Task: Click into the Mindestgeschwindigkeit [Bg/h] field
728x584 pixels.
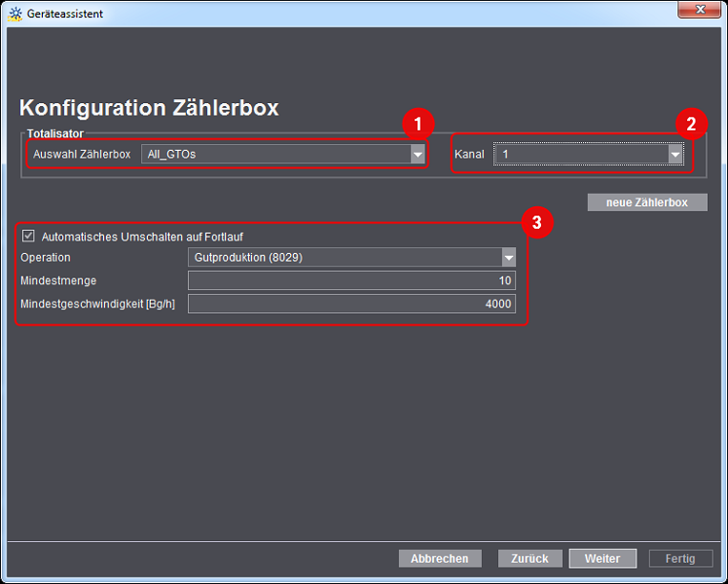Action: point(351,304)
